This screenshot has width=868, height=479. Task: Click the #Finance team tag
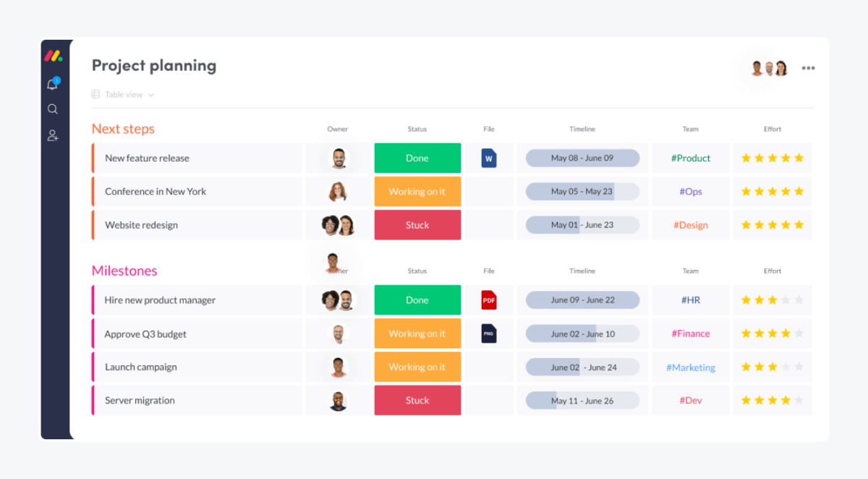tap(690, 333)
